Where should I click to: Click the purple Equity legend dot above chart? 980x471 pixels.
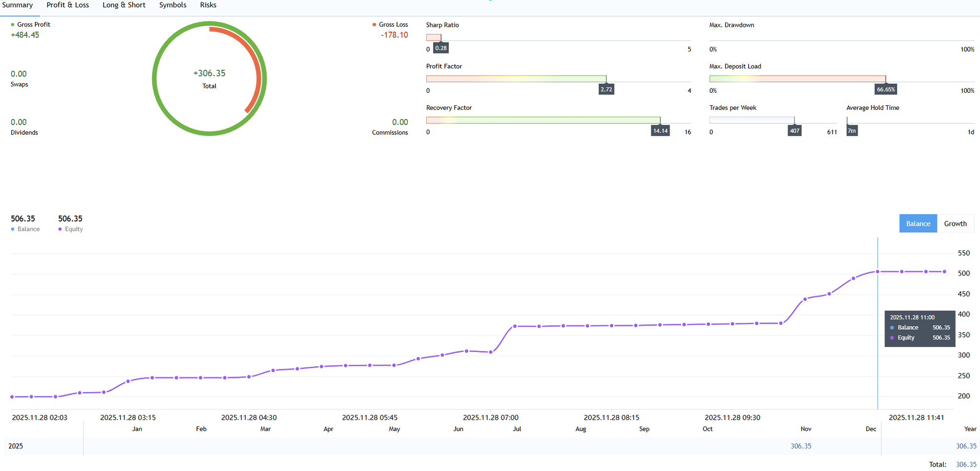60,230
